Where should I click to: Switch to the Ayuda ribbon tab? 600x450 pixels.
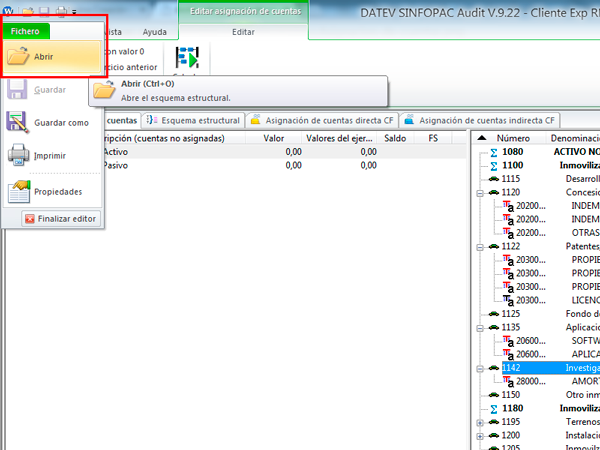pyautogui.click(x=155, y=32)
